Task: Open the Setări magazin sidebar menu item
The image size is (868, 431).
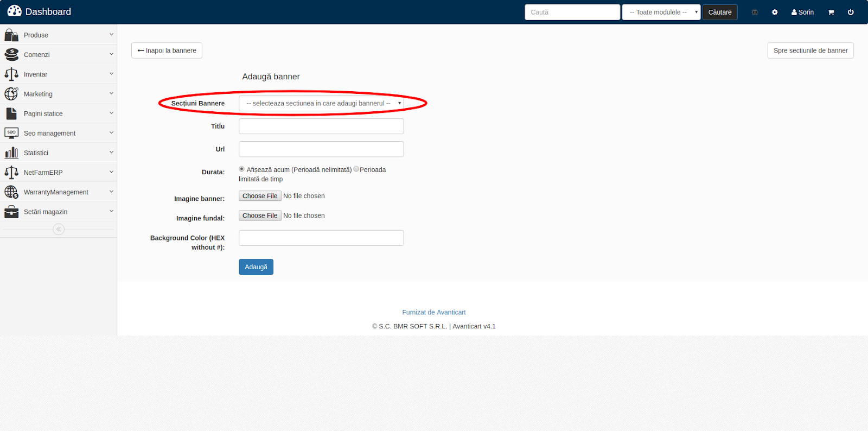Action: 59,212
